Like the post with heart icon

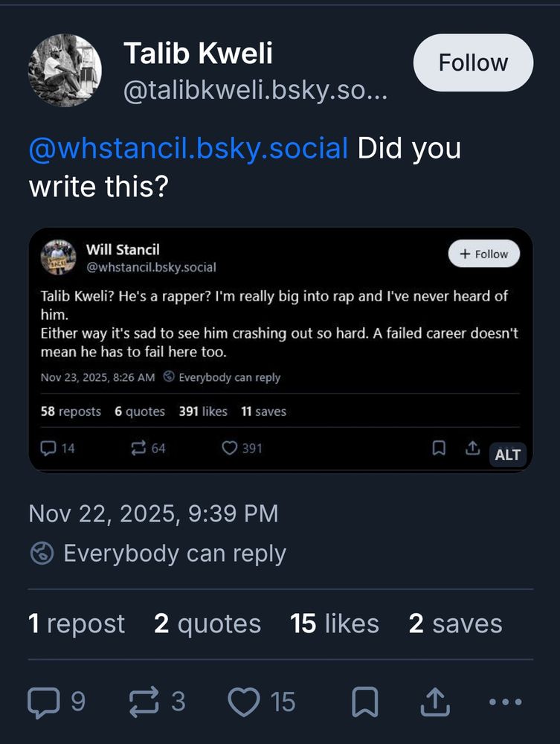(245, 702)
